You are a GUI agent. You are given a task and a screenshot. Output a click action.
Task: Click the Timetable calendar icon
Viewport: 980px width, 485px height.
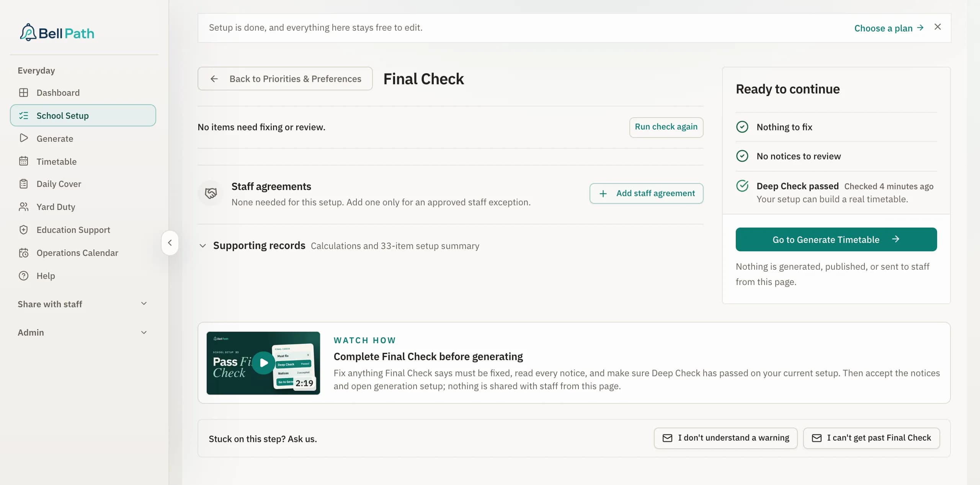point(23,161)
